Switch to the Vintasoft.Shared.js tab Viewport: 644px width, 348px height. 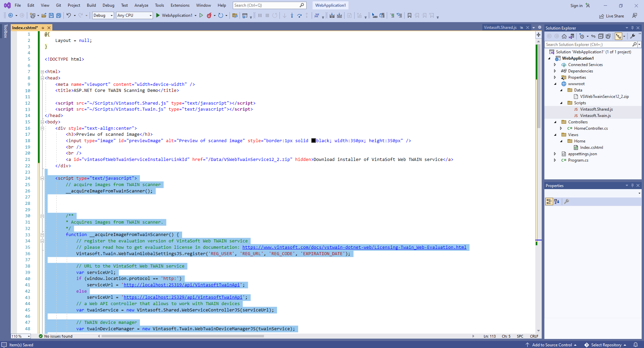coord(500,27)
